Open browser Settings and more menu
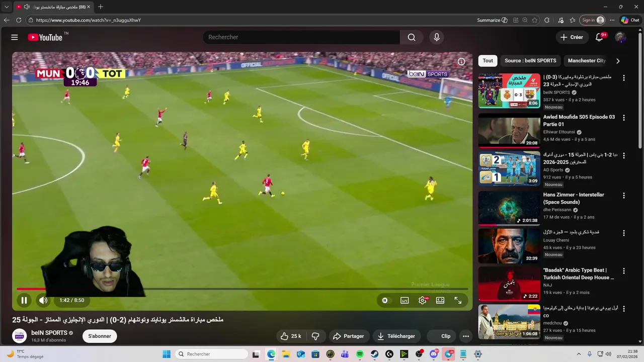This screenshot has width=644, height=362. pos(612,20)
